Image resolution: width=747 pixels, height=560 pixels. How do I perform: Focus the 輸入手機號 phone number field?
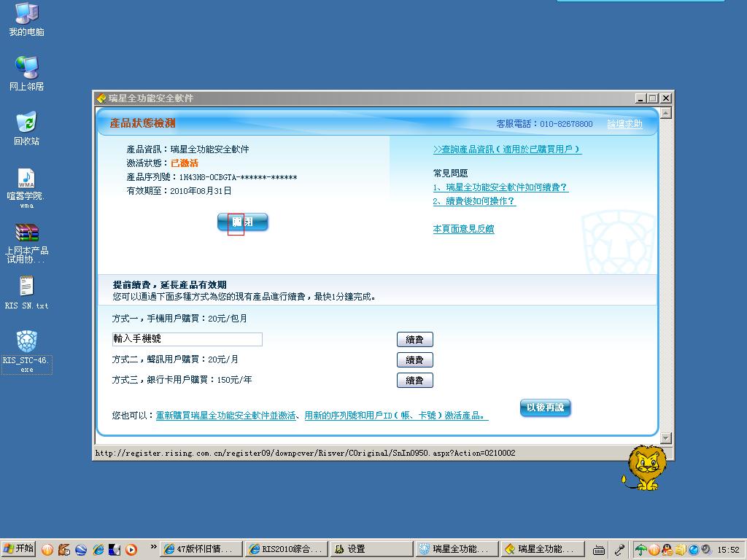coord(187,339)
